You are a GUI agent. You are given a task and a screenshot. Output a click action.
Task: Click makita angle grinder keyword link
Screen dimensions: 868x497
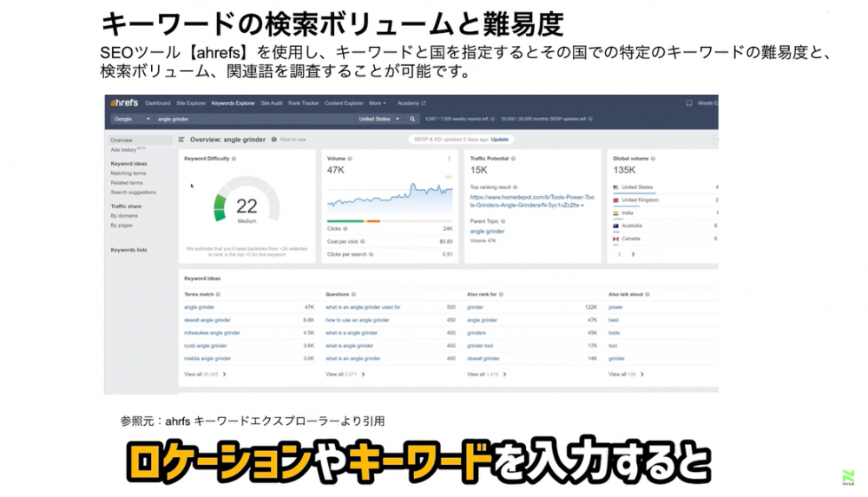click(x=207, y=358)
